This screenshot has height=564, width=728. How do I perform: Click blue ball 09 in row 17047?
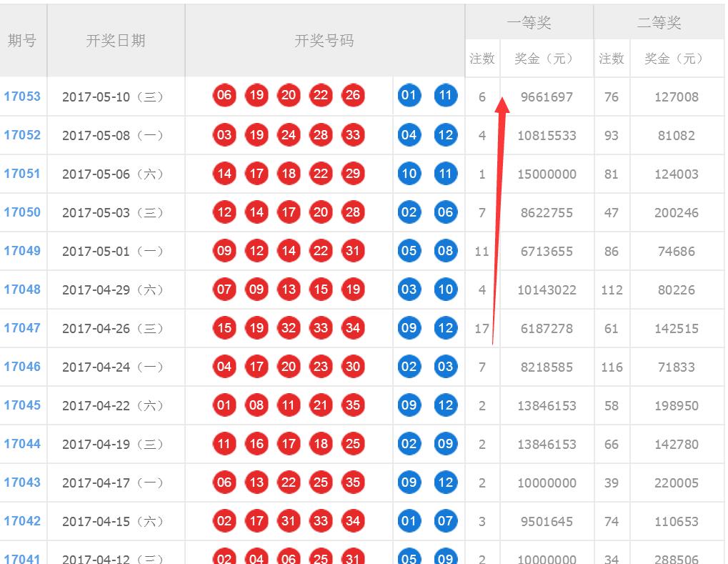click(x=409, y=327)
